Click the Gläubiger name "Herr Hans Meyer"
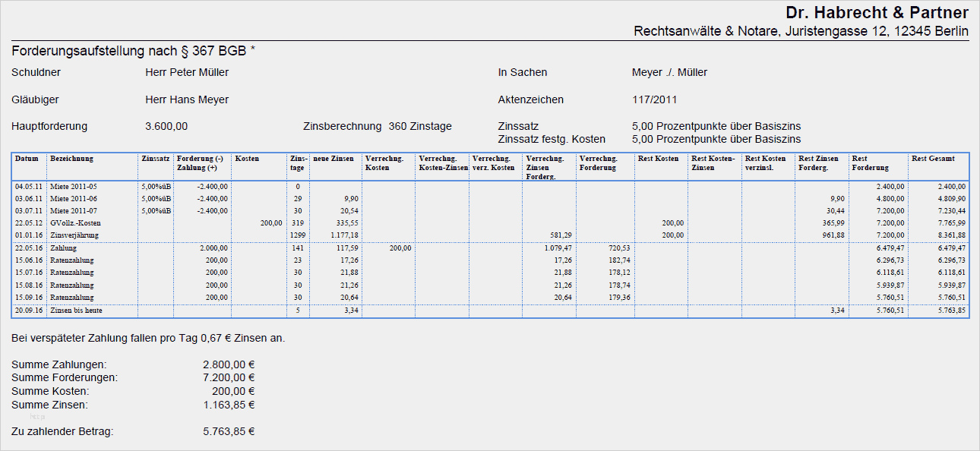This screenshot has height=451, width=980. tap(187, 99)
